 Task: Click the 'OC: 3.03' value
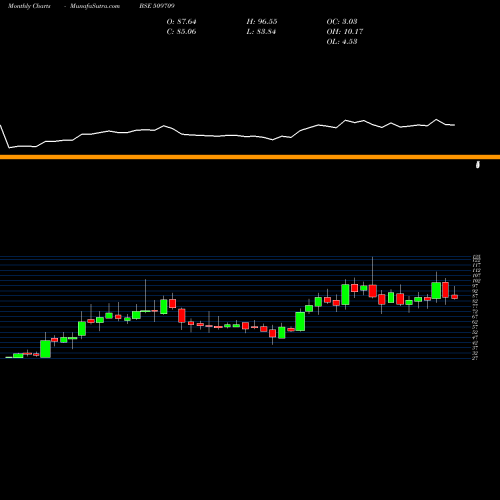(x=342, y=22)
